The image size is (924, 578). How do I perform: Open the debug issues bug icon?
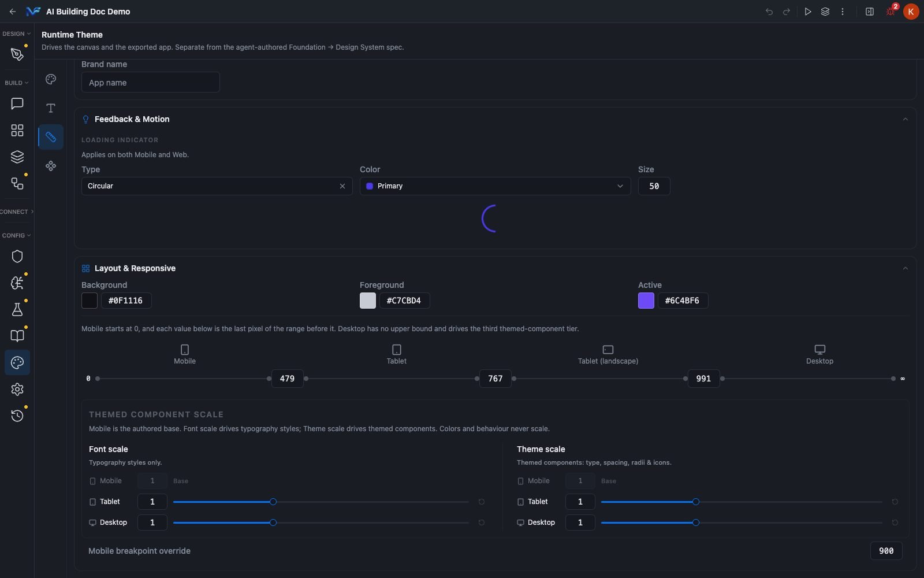(891, 12)
